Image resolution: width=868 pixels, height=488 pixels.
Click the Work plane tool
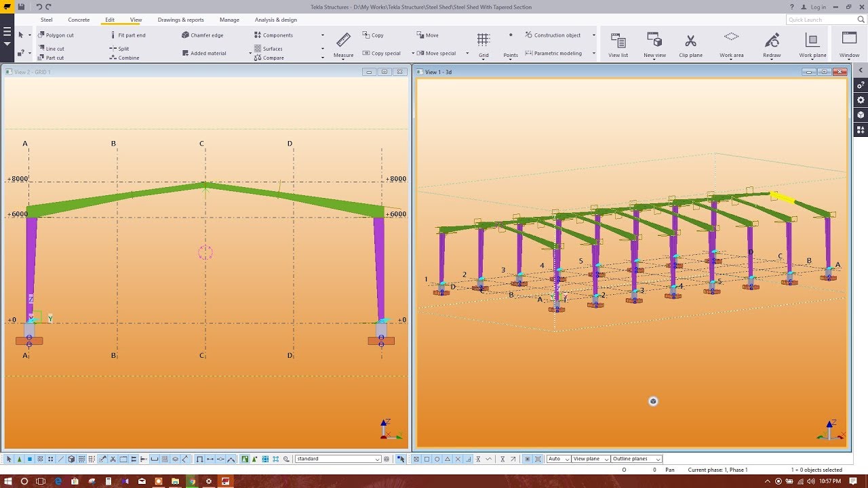812,43
